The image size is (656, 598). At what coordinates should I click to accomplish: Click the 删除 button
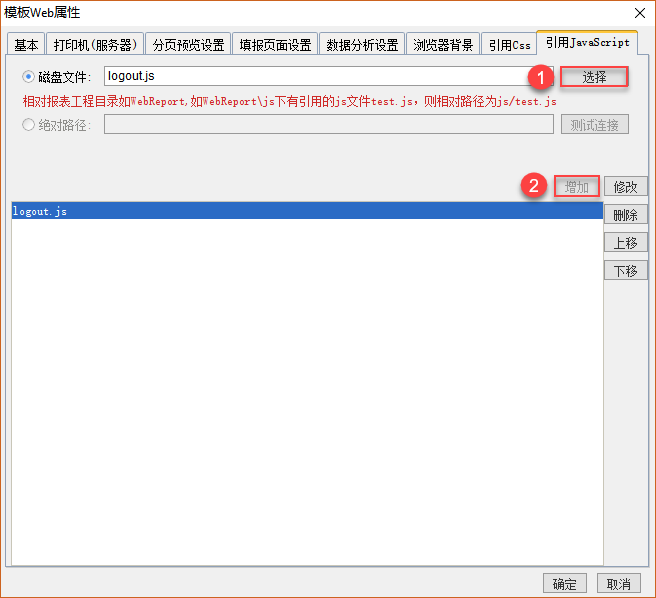click(x=625, y=215)
